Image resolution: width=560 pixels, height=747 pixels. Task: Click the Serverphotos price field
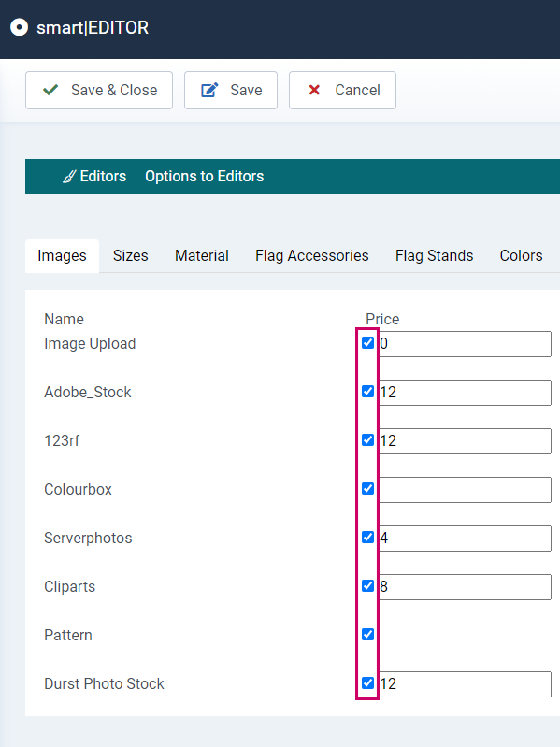point(465,539)
